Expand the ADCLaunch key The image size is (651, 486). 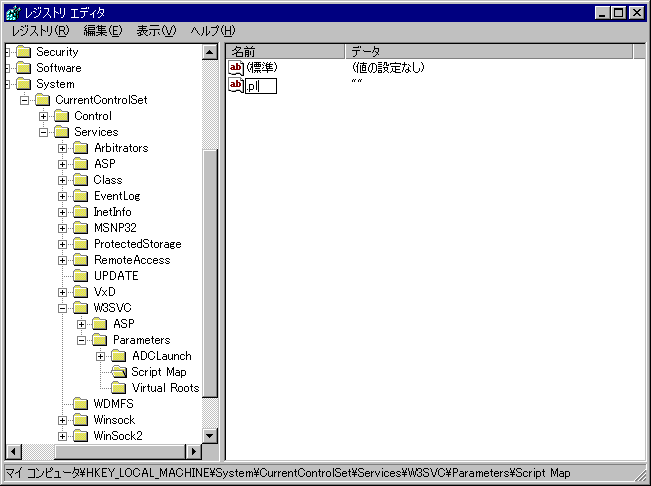point(101,357)
